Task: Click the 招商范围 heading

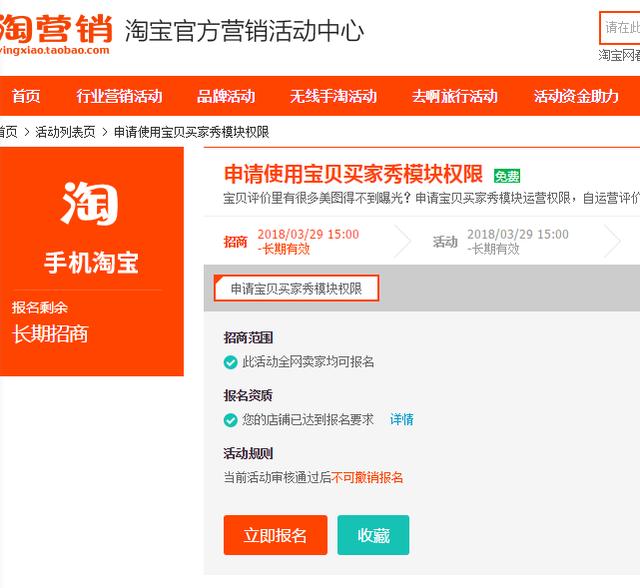Action: coord(248,338)
